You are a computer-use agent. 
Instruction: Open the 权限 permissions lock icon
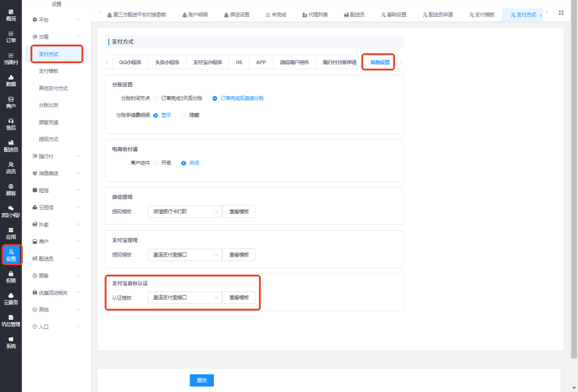[11, 277]
